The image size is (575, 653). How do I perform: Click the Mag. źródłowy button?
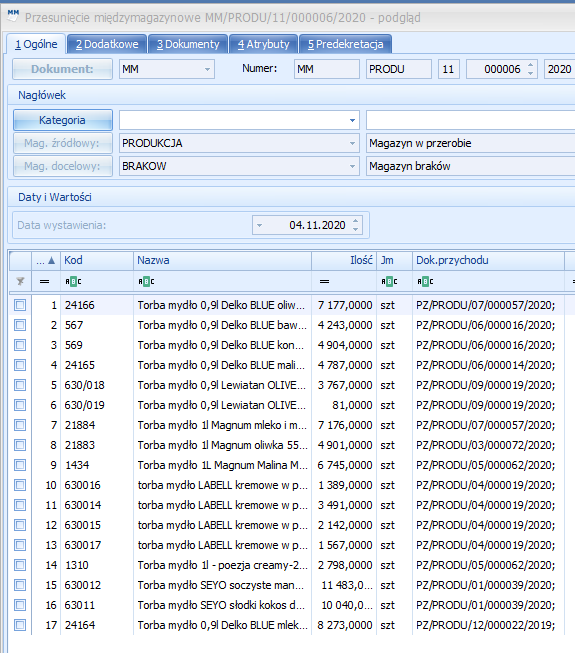pyautogui.click(x=62, y=143)
